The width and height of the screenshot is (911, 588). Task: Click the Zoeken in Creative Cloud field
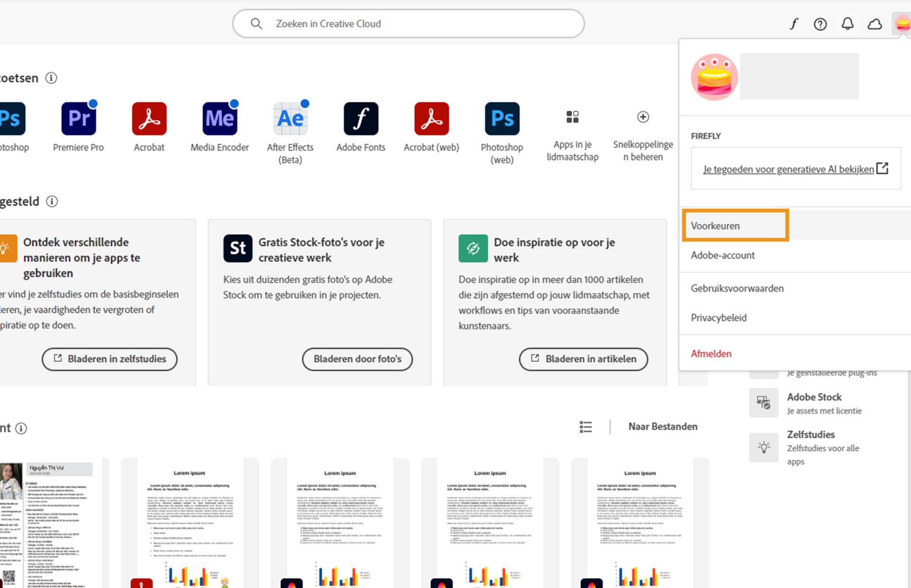[x=408, y=24]
